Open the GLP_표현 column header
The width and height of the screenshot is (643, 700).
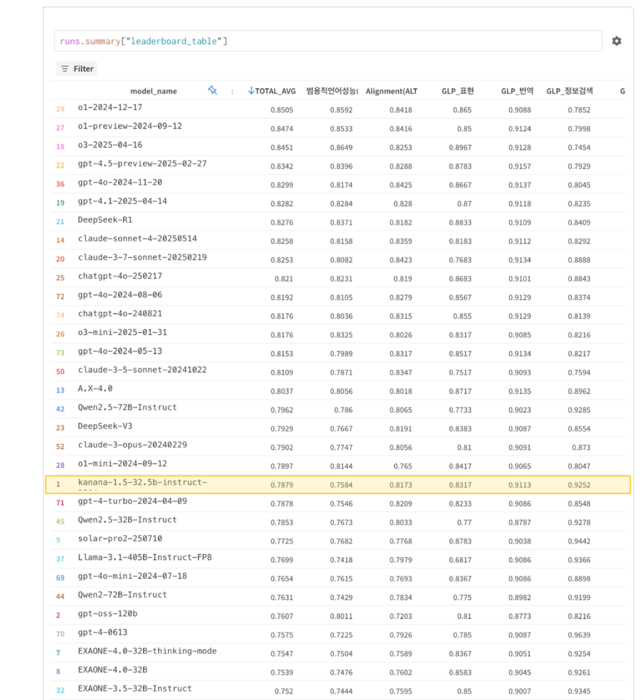coord(457,91)
